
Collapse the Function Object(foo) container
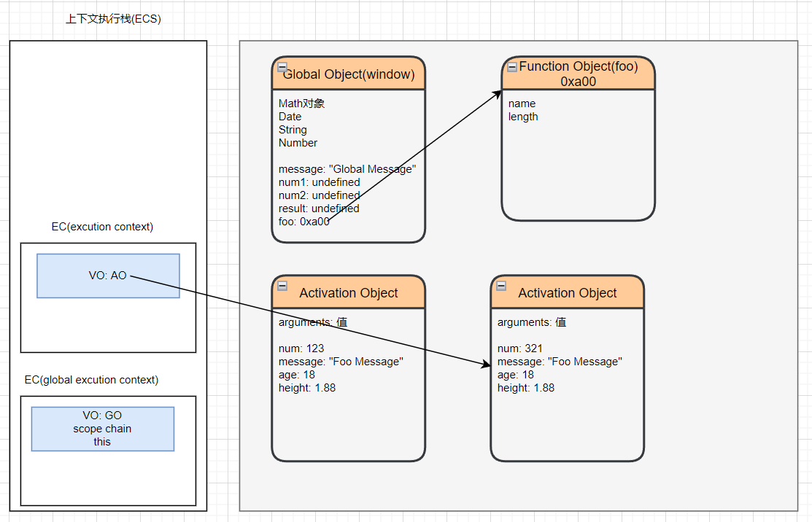(x=512, y=67)
